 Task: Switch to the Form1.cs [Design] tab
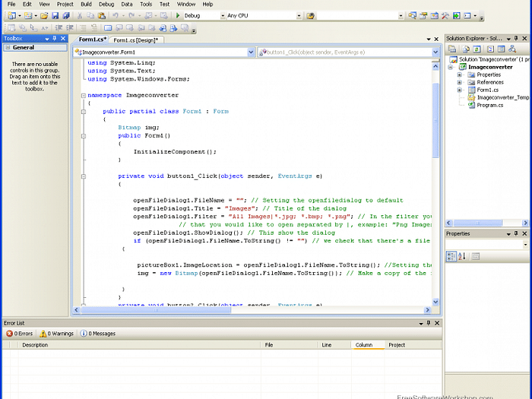(136, 40)
